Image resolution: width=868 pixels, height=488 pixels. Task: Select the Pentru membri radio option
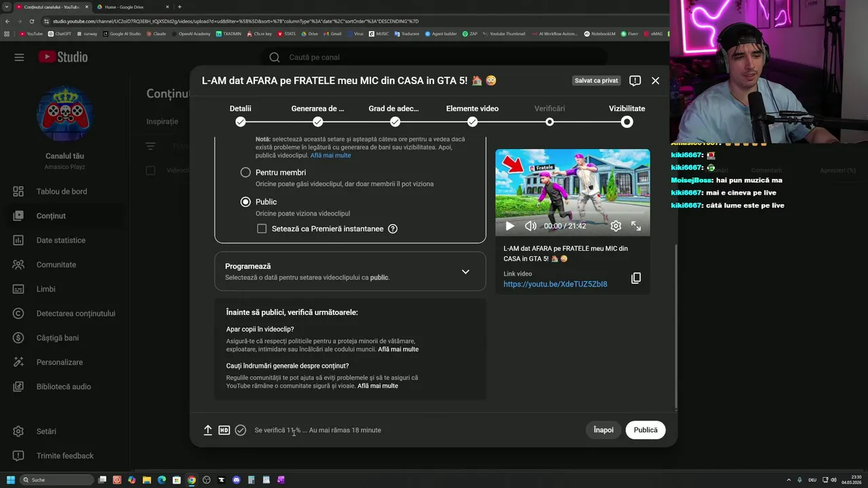(245, 172)
